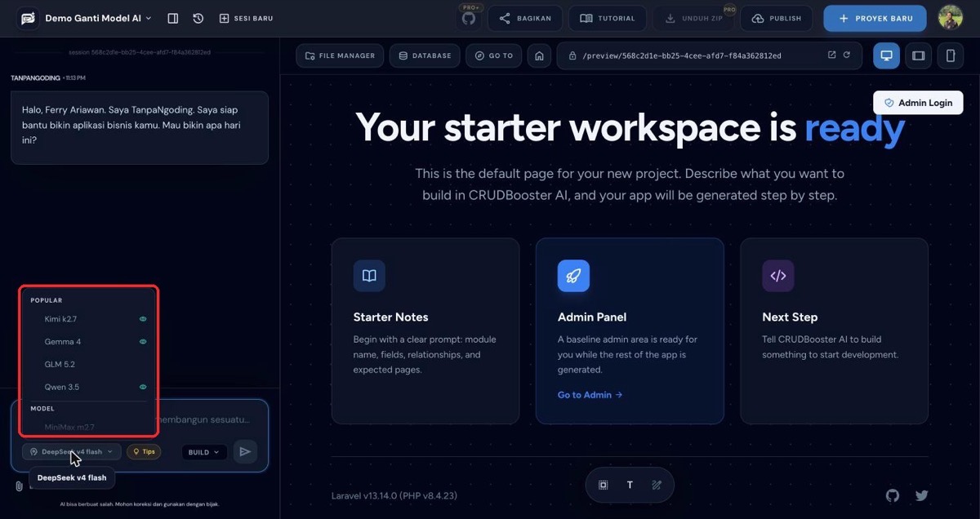This screenshot has width=980, height=519.
Task: Click the Laravel v13.14.0 version text
Action: [394, 495]
